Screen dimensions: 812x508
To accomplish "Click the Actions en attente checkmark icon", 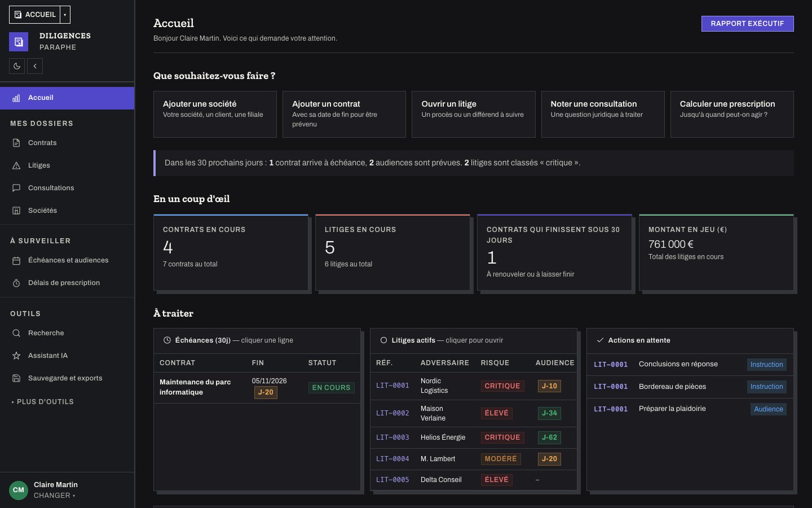I will (x=600, y=340).
